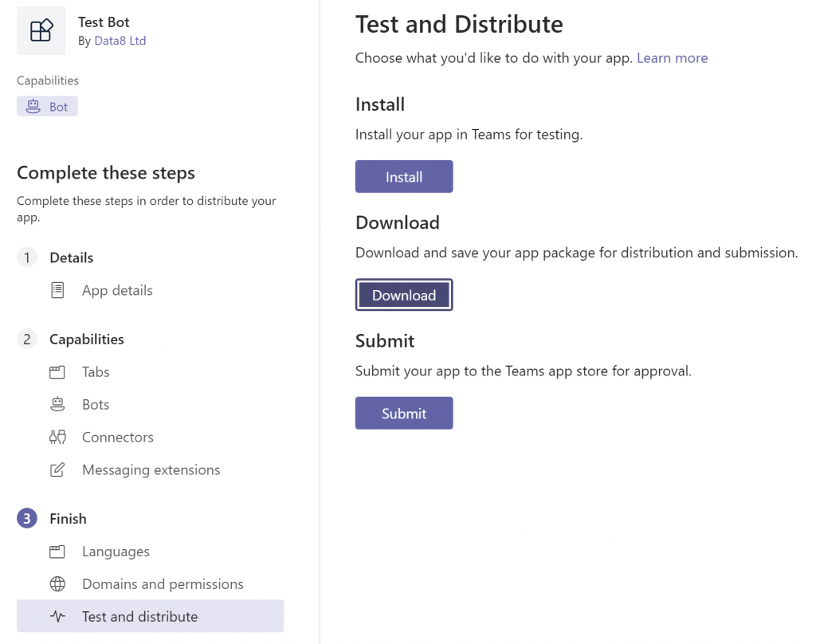Click the Test Bot app logo icon
Screen dimensions: 816x644
(41, 31)
